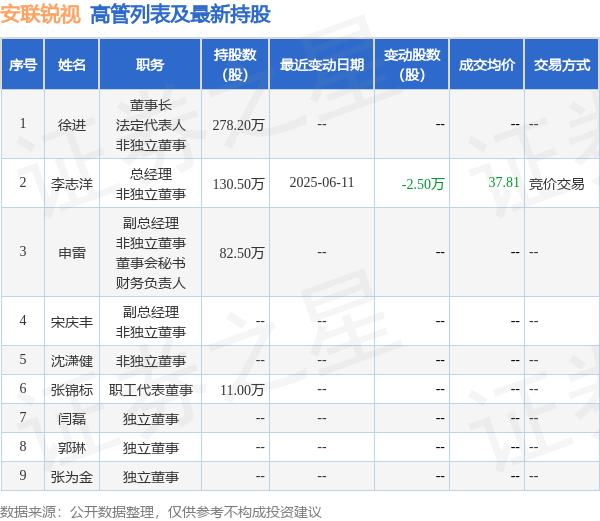Click 非独立董事 in 沈潇健's row
Viewport: 600px width, 521px height.
pos(150,361)
